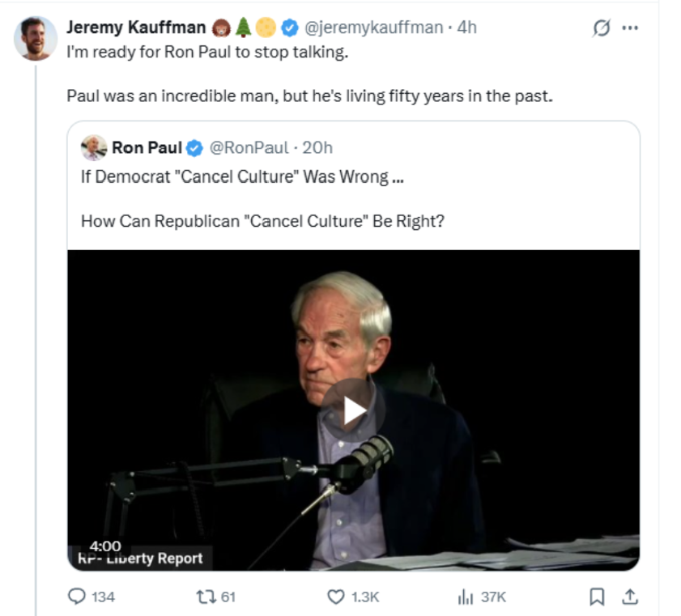Click the reply speech bubble icon

click(77, 597)
